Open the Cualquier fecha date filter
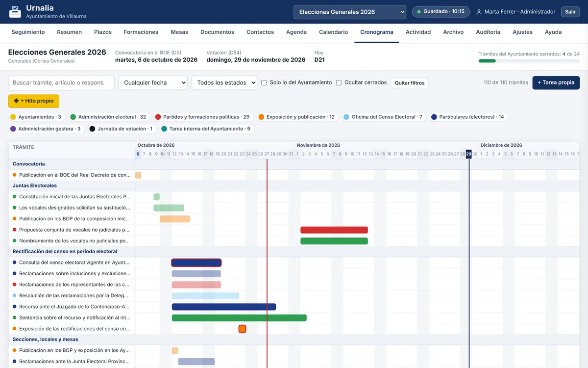This screenshot has height=368, width=588. pyautogui.click(x=153, y=83)
